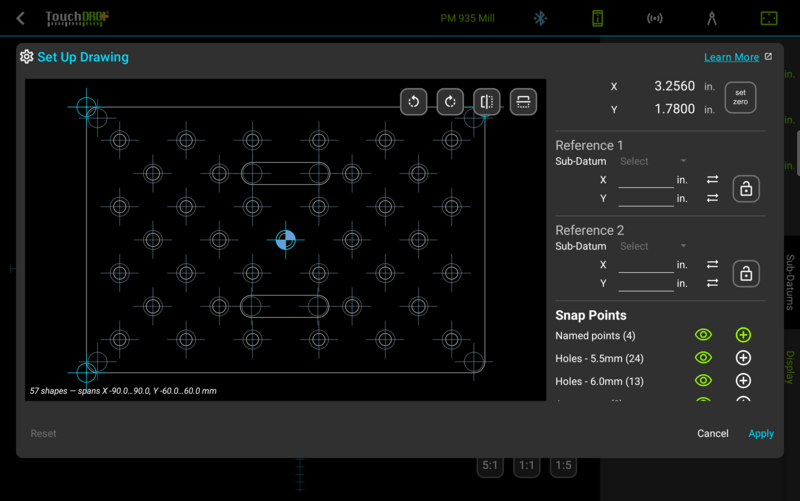This screenshot has width=800, height=501.
Task: Swap Reference 1 Y value
Action: pos(712,198)
